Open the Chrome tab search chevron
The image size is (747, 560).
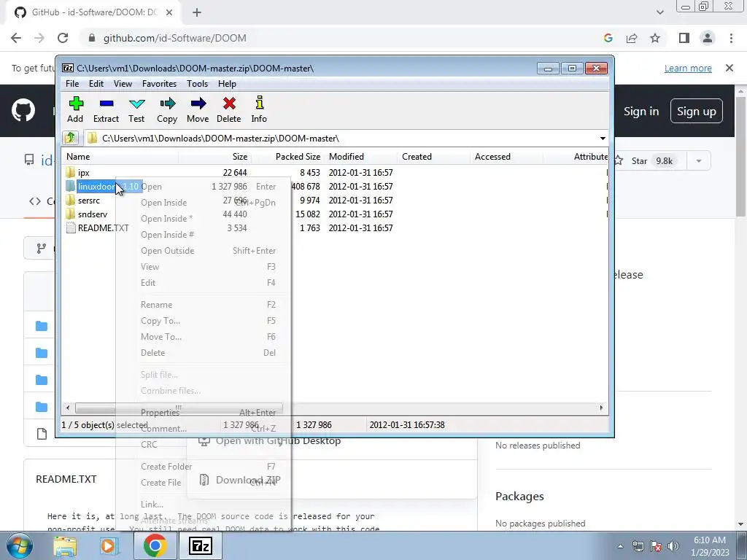pyautogui.click(x=659, y=12)
